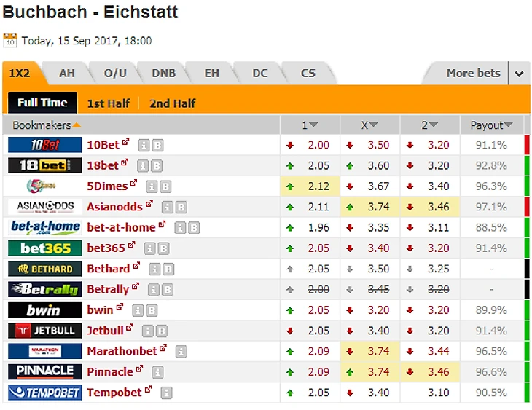
Task: Expand the More bets dropdown arrow
Action: pyautogui.click(x=519, y=74)
